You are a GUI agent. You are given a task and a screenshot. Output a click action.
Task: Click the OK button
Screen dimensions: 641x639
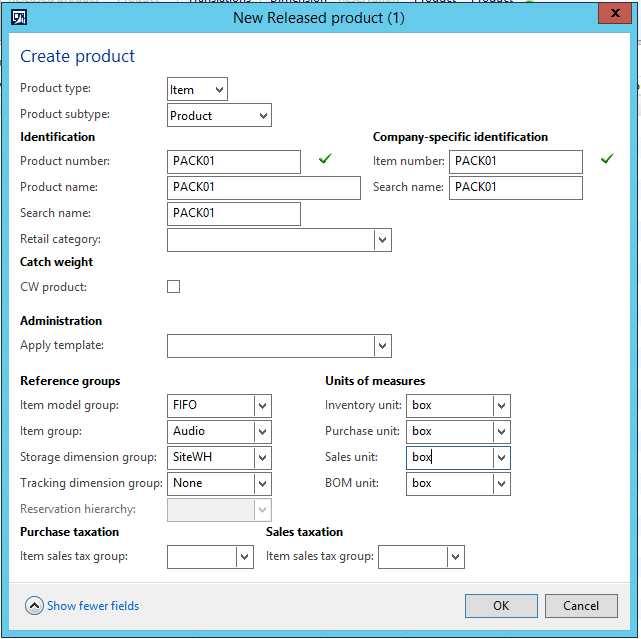tap(501, 606)
